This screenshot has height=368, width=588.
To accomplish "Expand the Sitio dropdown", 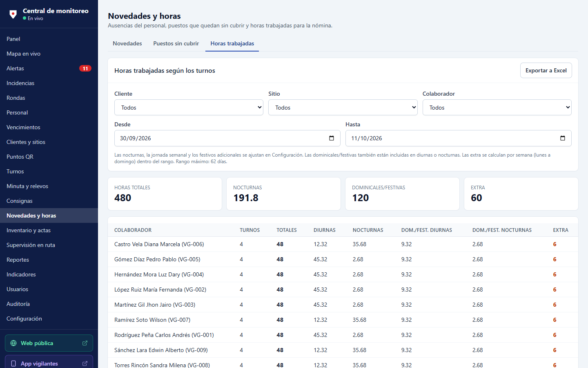I will click(343, 108).
